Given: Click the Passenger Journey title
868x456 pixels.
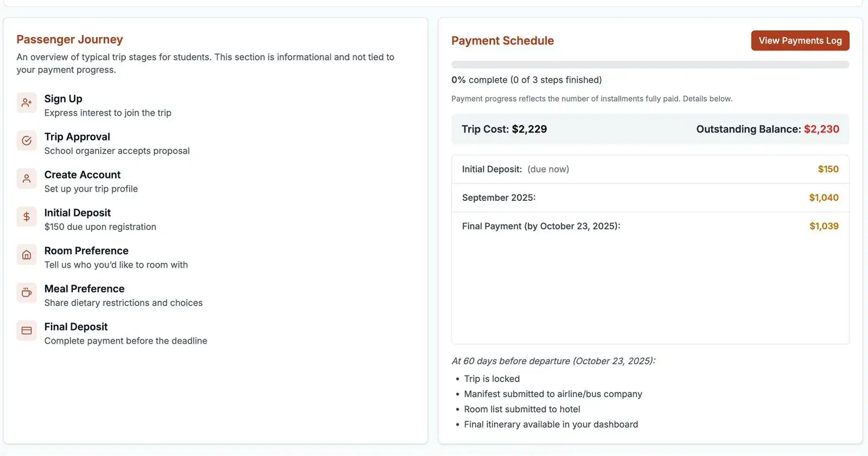Looking at the screenshot, I should point(69,39).
